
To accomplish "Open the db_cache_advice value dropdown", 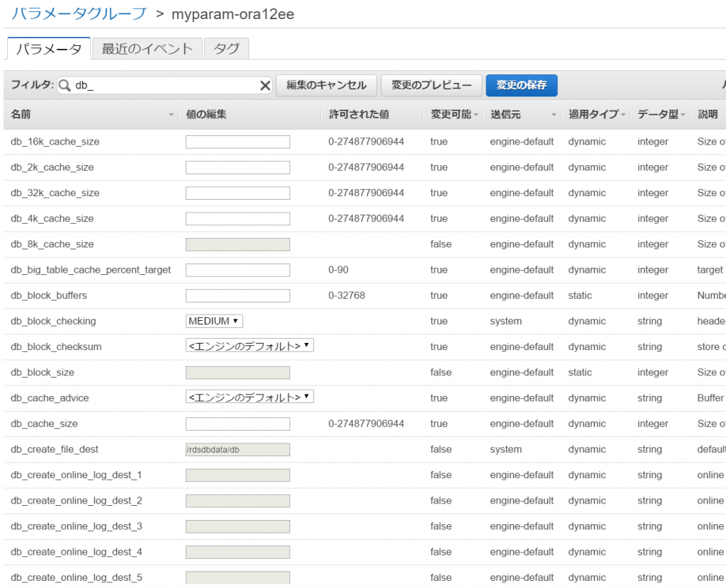I will pyautogui.click(x=250, y=397).
